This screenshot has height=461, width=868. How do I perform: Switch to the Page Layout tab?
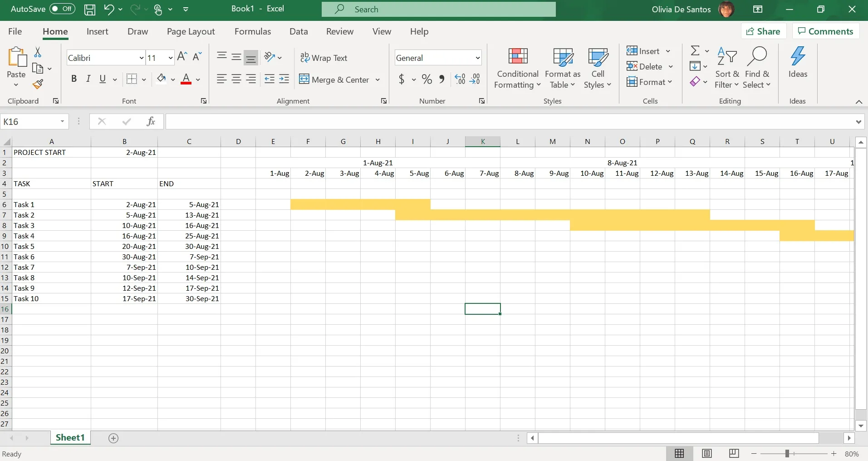tap(191, 31)
